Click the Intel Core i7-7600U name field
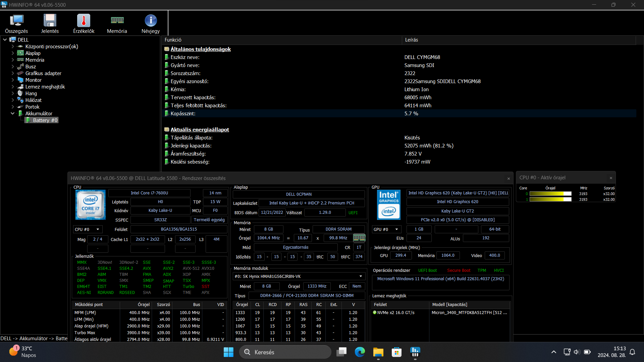The height and width of the screenshot is (362, 644). (149, 193)
